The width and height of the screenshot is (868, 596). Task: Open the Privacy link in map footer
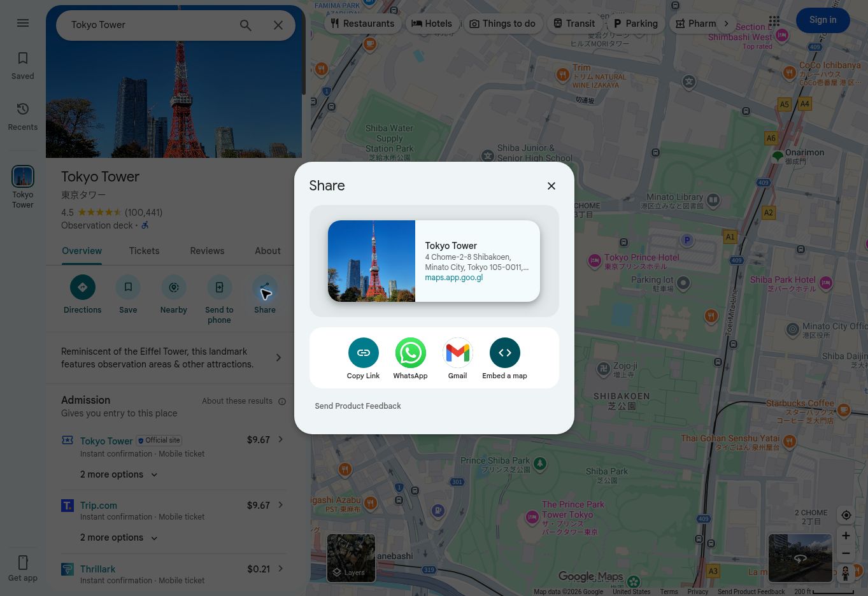pos(697,592)
